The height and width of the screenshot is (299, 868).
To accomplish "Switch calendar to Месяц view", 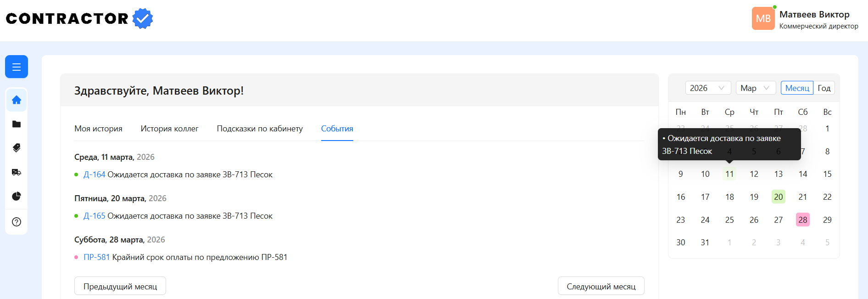I will click(797, 88).
